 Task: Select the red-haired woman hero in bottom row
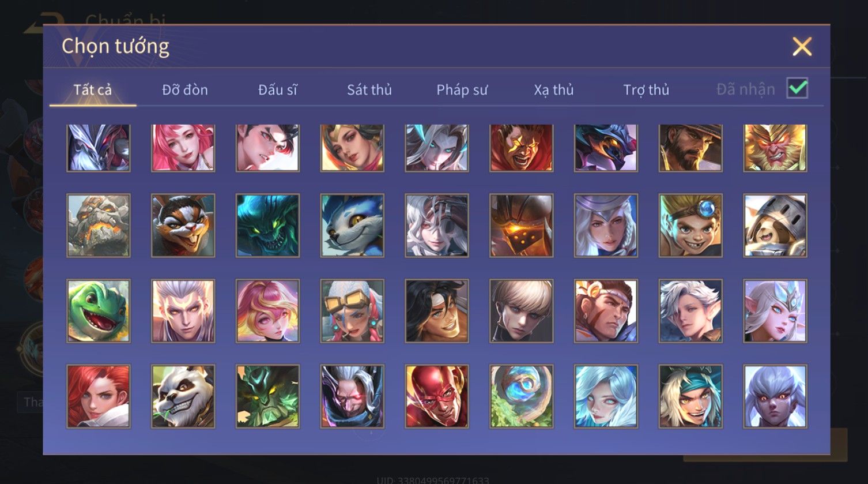pos(99,396)
